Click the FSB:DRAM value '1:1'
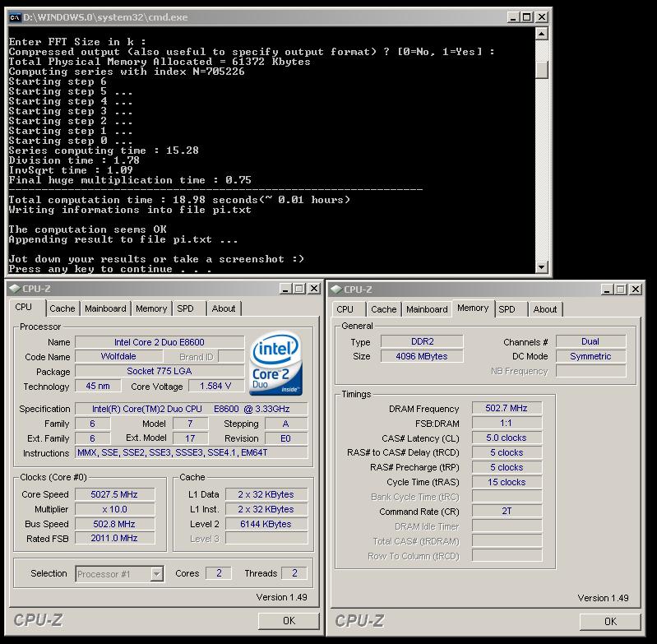Image resolution: width=657 pixels, height=644 pixels. (507, 423)
